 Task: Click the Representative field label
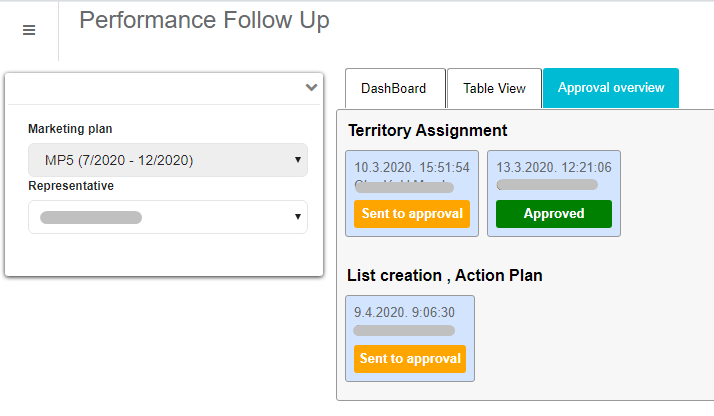pyautogui.click(x=71, y=186)
